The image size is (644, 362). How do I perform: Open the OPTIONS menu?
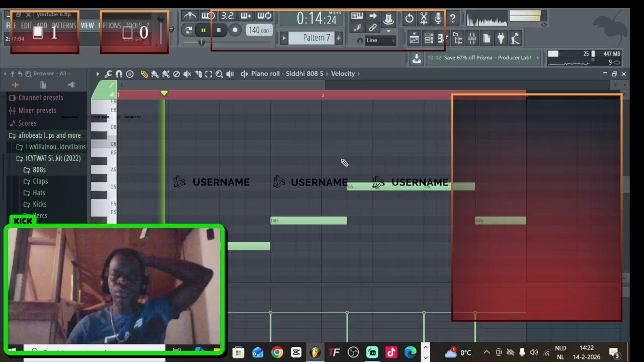(110, 26)
